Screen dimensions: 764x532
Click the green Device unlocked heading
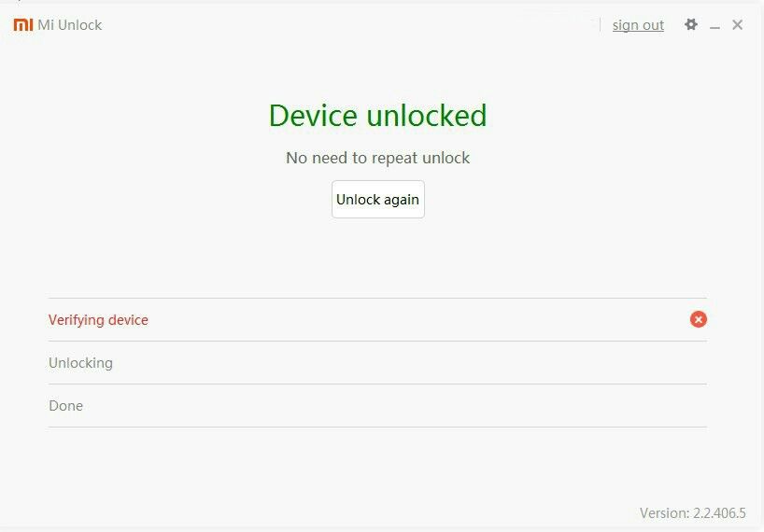(x=377, y=116)
